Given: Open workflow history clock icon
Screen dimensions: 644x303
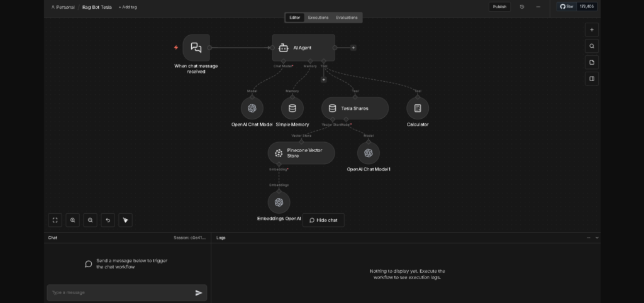Looking at the screenshot, I should [x=522, y=7].
